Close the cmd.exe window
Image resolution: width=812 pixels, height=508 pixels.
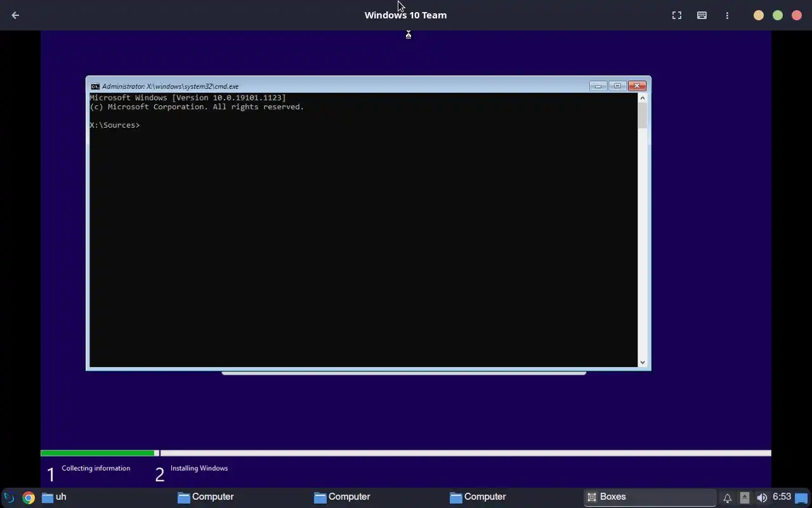pos(636,86)
